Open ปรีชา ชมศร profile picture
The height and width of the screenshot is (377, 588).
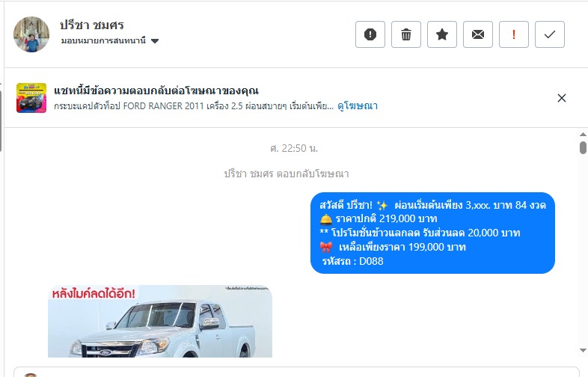(x=31, y=34)
